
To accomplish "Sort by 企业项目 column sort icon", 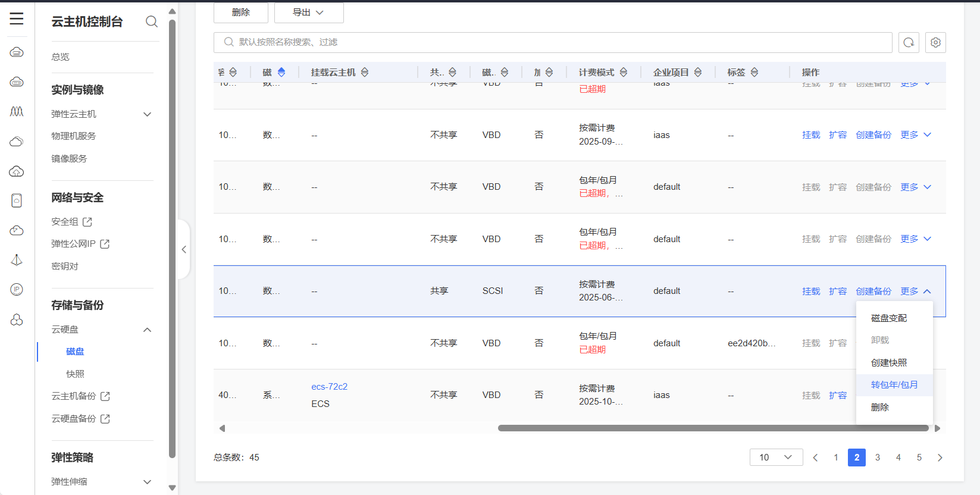I will [x=698, y=72].
